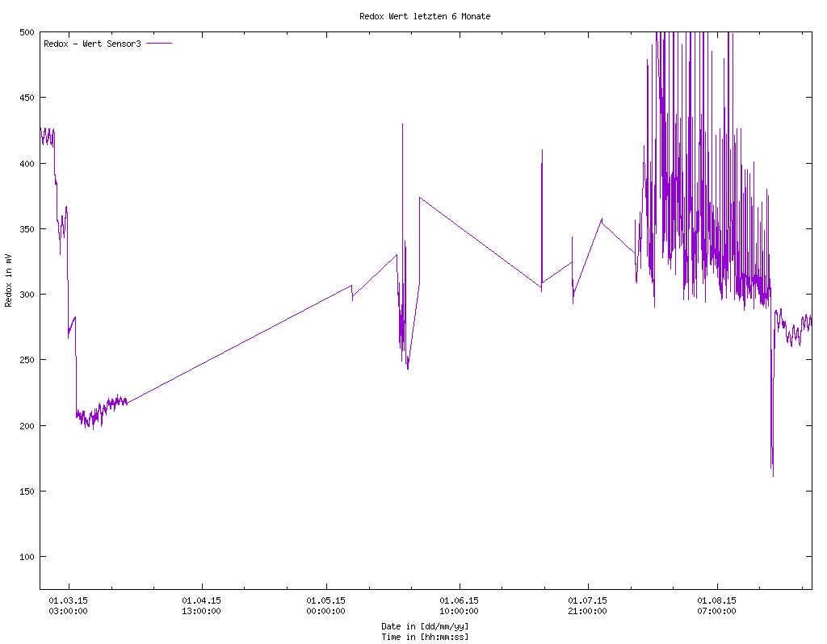Click the time label 10:00:00
This screenshot has height=644, width=827.
coord(460,612)
